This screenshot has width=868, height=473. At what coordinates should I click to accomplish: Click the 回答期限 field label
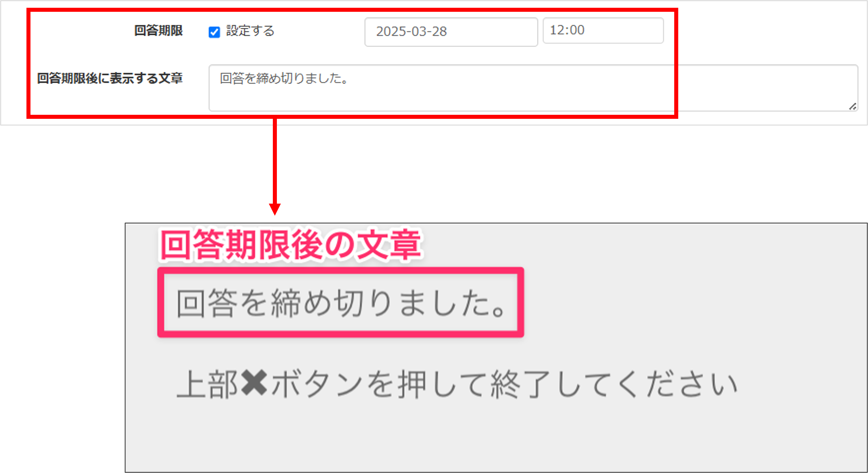[158, 31]
